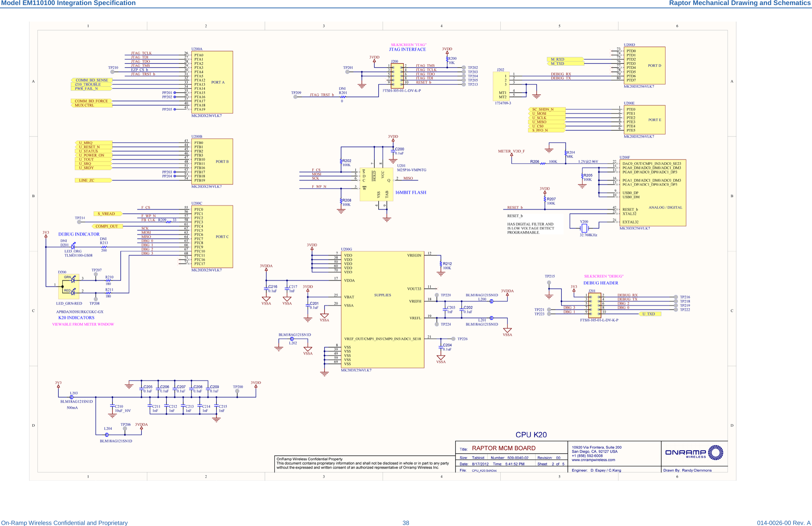
Task: Click the '32.768KHz' crystal value
Action: tap(588, 235)
